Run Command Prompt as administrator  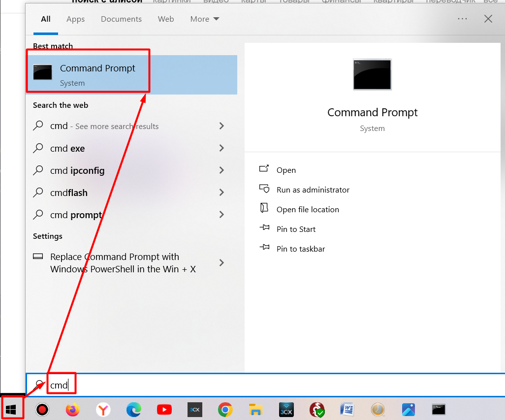click(313, 190)
